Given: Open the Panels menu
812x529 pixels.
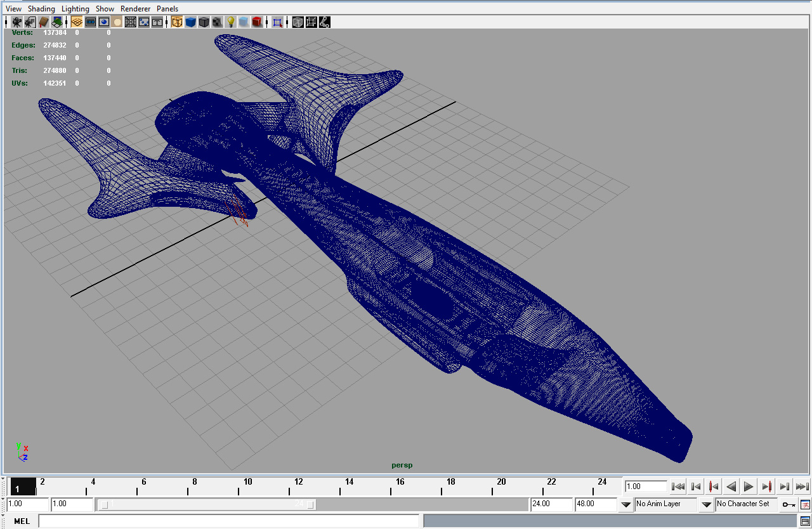Looking at the screenshot, I should tap(167, 9).
